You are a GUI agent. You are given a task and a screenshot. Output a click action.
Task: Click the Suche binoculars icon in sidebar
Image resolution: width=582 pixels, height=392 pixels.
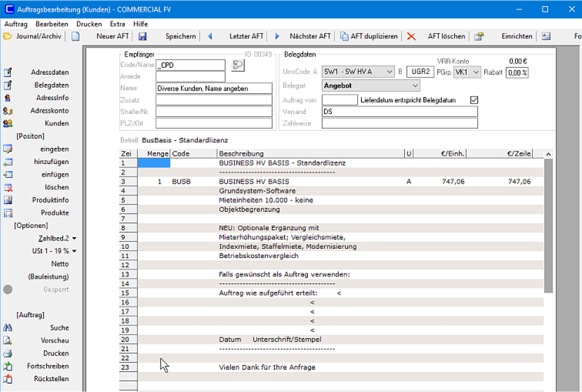[x=8, y=328]
